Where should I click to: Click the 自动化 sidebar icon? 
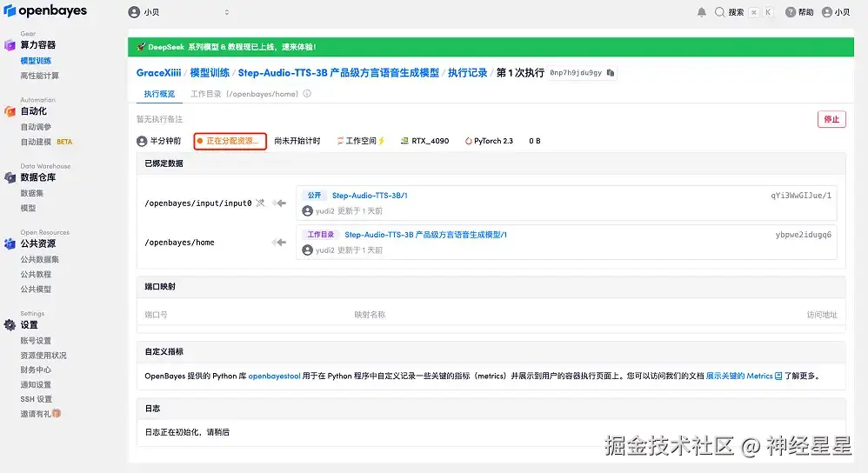click(10, 111)
